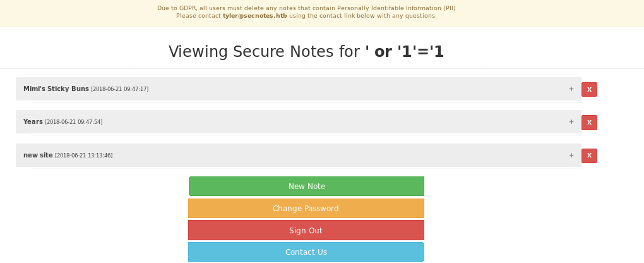This screenshot has width=644, height=263.
Task: Click the Viewing Secure Notes heading
Action: tap(264, 52)
